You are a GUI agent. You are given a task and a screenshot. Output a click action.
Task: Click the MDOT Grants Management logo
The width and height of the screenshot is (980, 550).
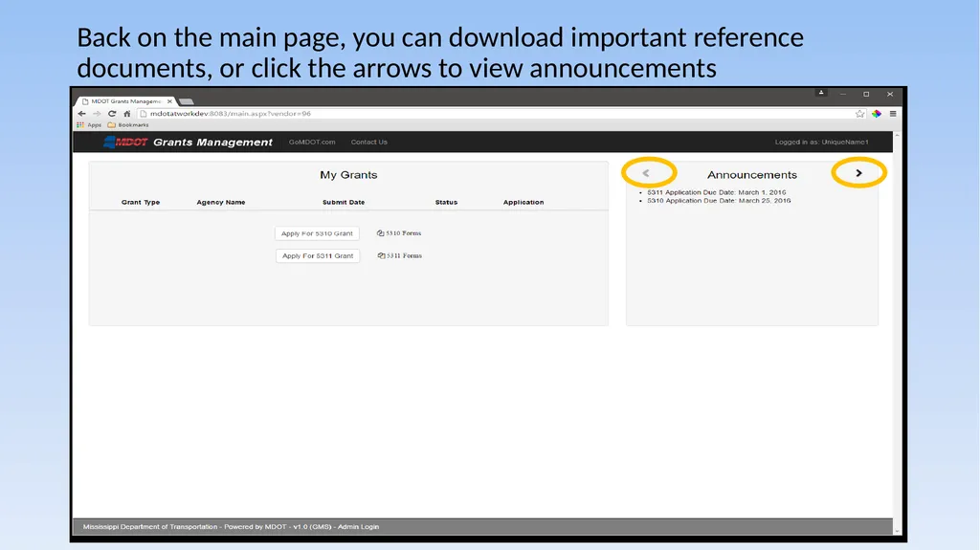click(188, 142)
